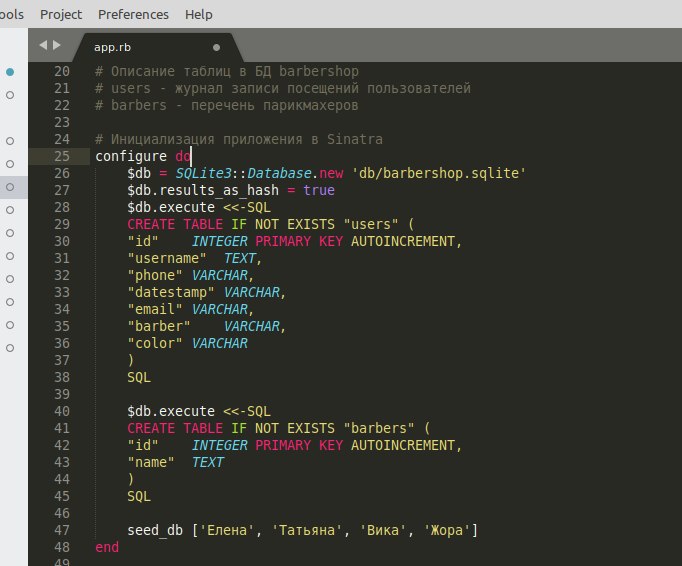682x566 pixels.
Task: Close app.rb via the unsaved dot
Action: coord(216,47)
